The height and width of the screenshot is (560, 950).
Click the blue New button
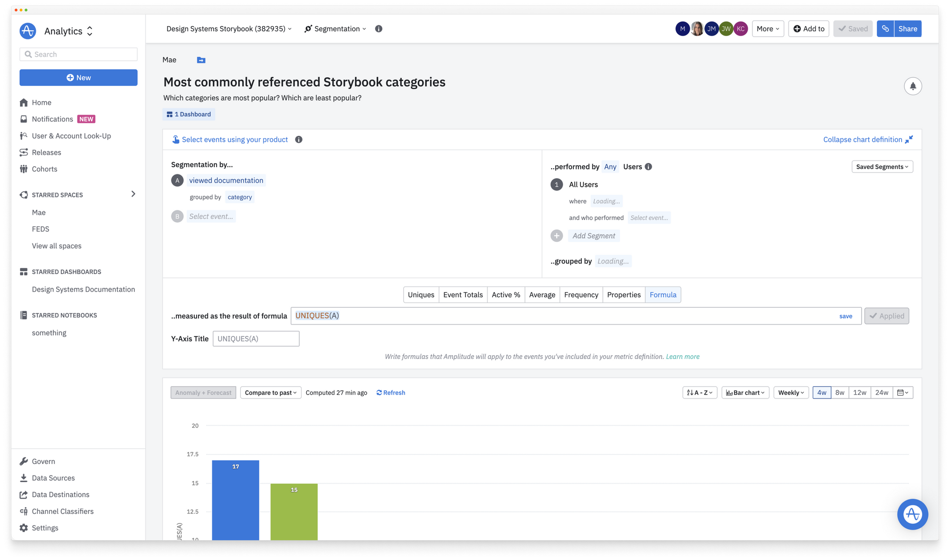click(78, 78)
